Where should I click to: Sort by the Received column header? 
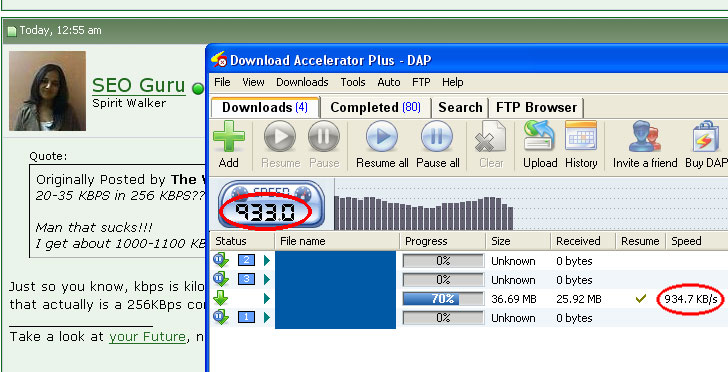[x=583, y=241]
